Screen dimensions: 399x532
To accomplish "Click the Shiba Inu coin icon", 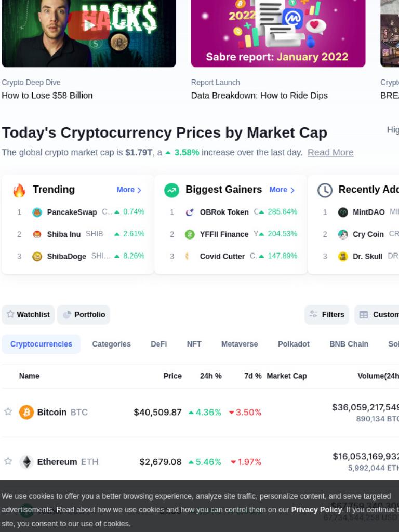I will tap(37, 234).
